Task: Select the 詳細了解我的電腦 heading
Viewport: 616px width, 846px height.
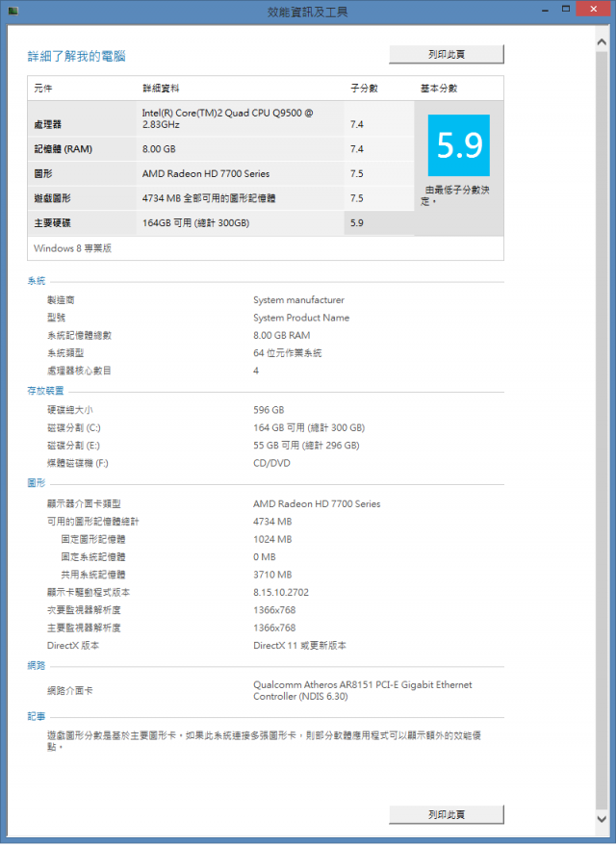Action: point(77,56)
